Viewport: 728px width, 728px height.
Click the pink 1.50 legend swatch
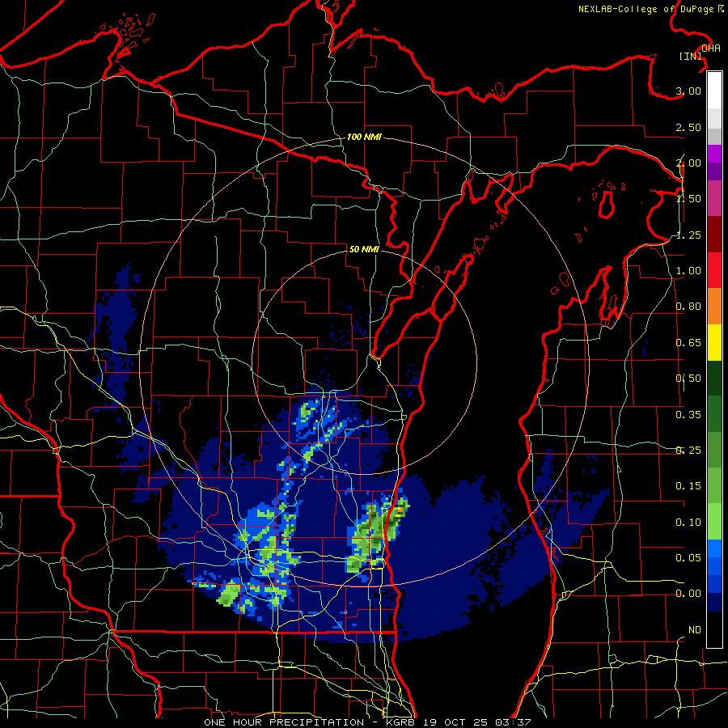pos(714,199)
